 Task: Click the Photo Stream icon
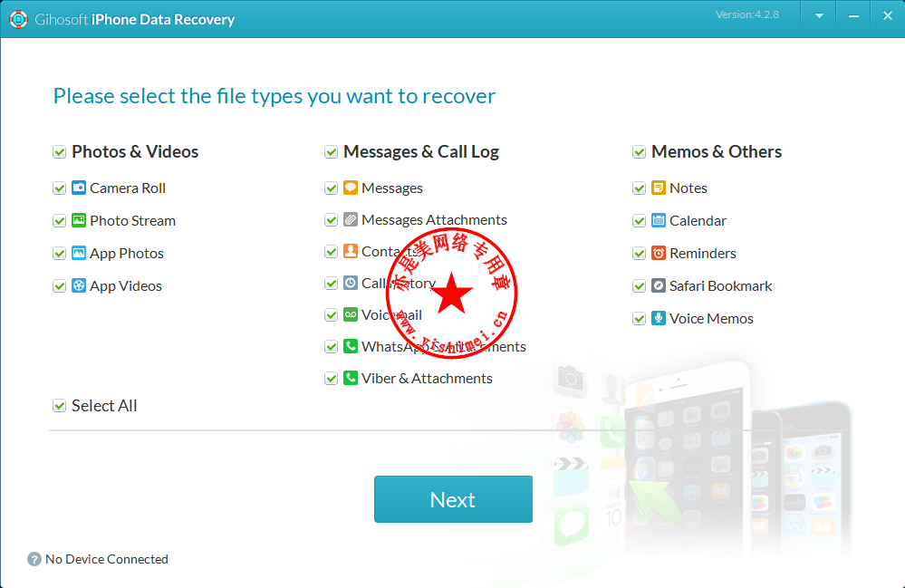click(x=79, y=220)
